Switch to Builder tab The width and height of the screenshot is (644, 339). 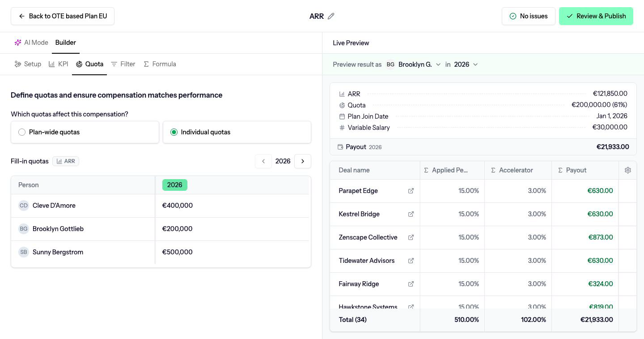(66, 43)
